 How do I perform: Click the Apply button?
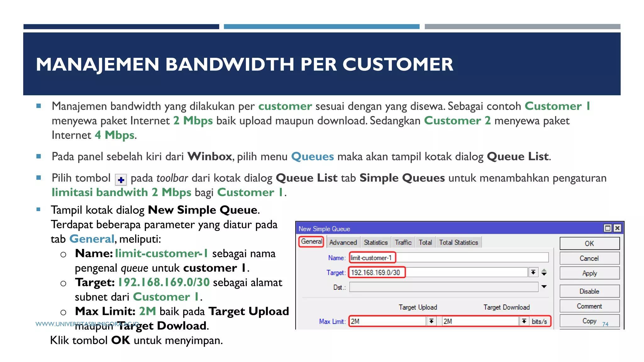(x=589, y=273)
